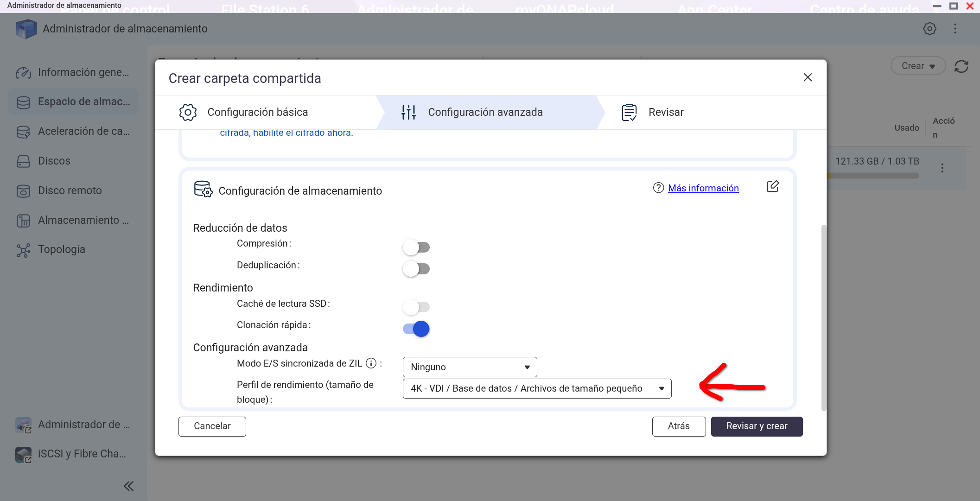Click the refresh icon beside Crear
This screenshot has height=501, width=980.
(961, 66)
